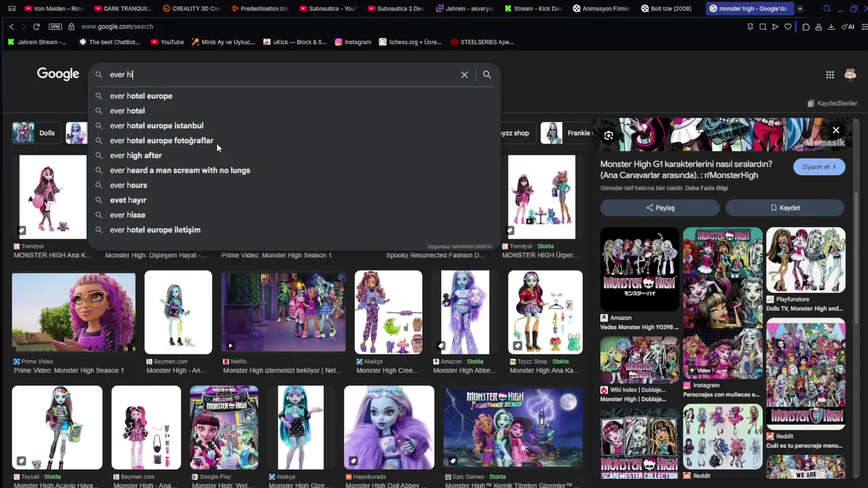Click the 'Kaydet' save button

coord(785,207)
